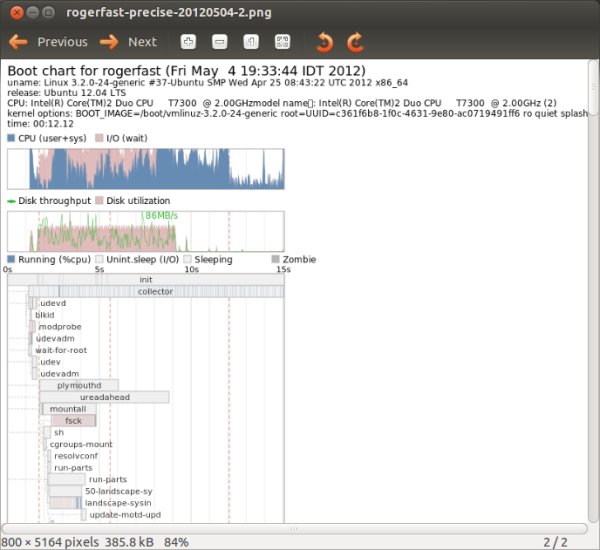600x550 pixels.
Task: Click the pink Disk utilization legend swatch
Action: point(99,201)
